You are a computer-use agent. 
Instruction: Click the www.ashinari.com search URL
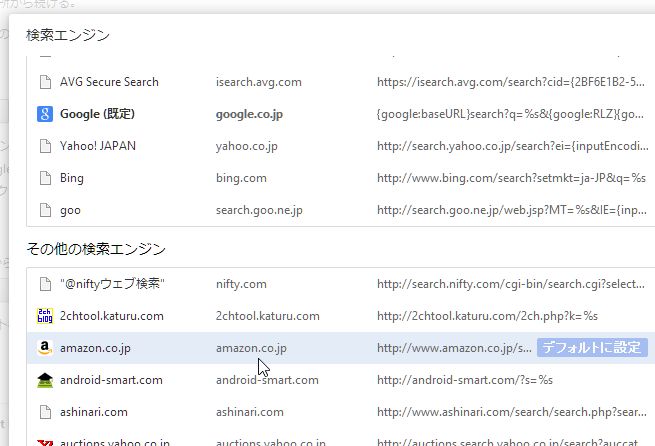click(x=512, y=413)
